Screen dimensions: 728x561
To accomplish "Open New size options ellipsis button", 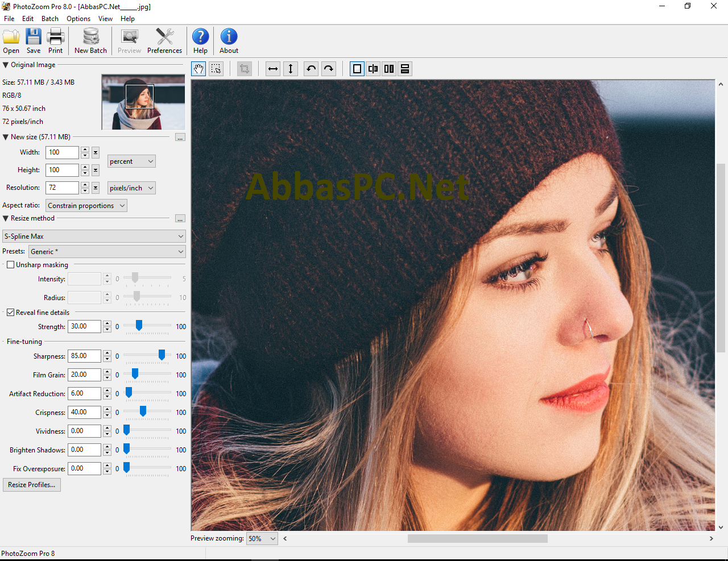I will 180,138.
